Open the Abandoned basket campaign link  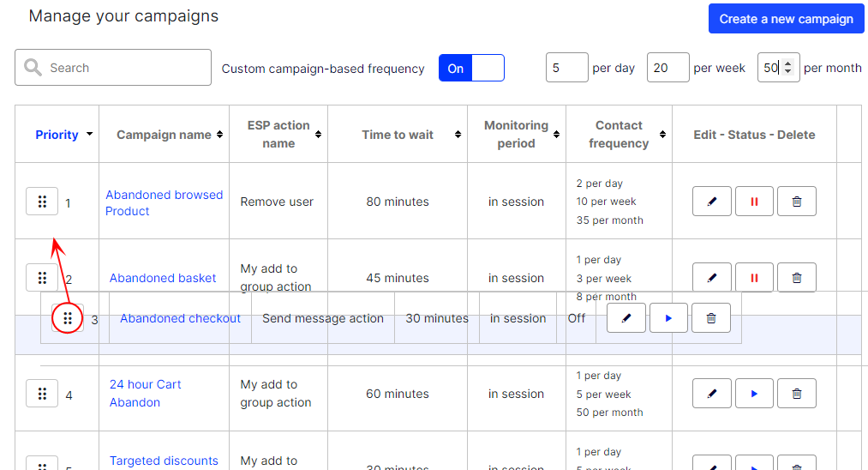163,278
